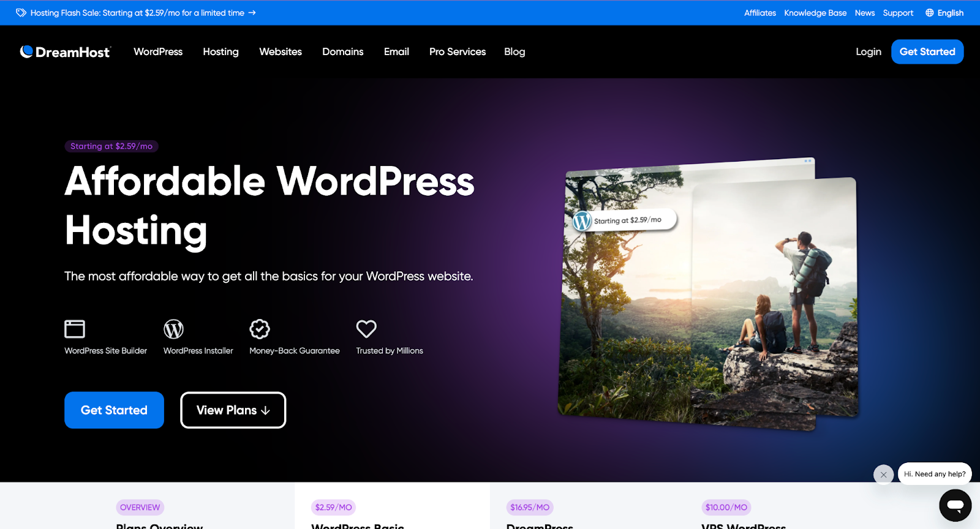This screenshot has height=529, width=980.
Task: Open the Knowledge Base link
Action: pos(815,13)
